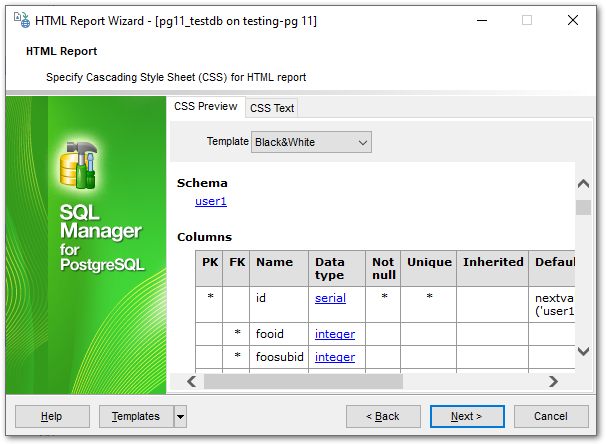The image size is (606, 445).
Task: Proceed with the Next button
Action: pos(467,416)
